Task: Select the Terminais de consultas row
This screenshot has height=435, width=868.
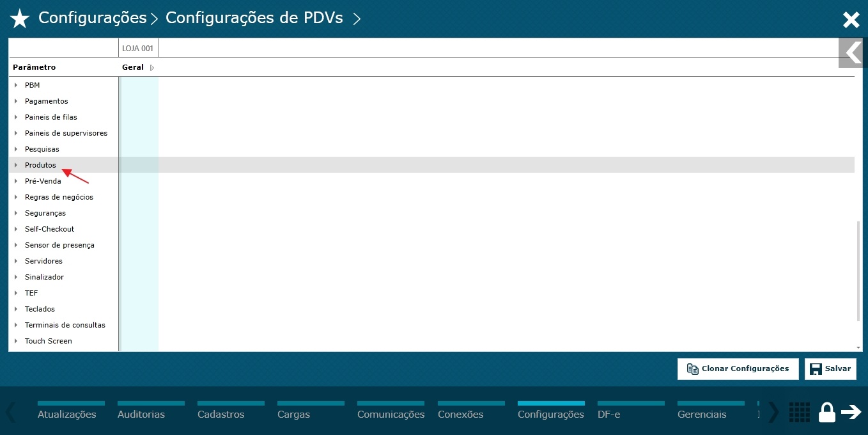Action: tap(431, 325)
